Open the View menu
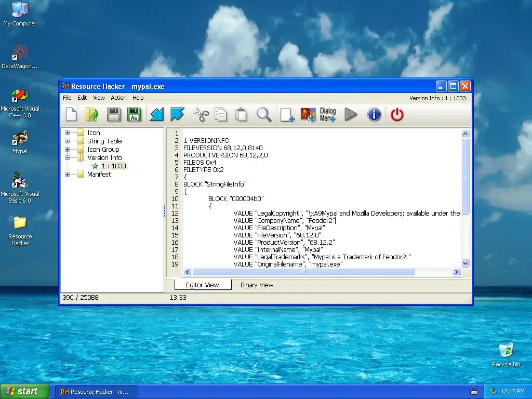The image size is (532, 399). (99, 98)
